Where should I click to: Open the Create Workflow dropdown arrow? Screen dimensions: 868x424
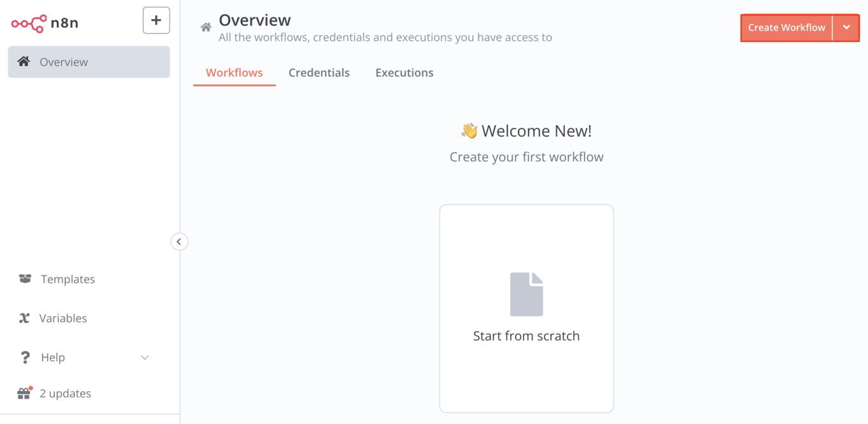(x=846, y=27)
